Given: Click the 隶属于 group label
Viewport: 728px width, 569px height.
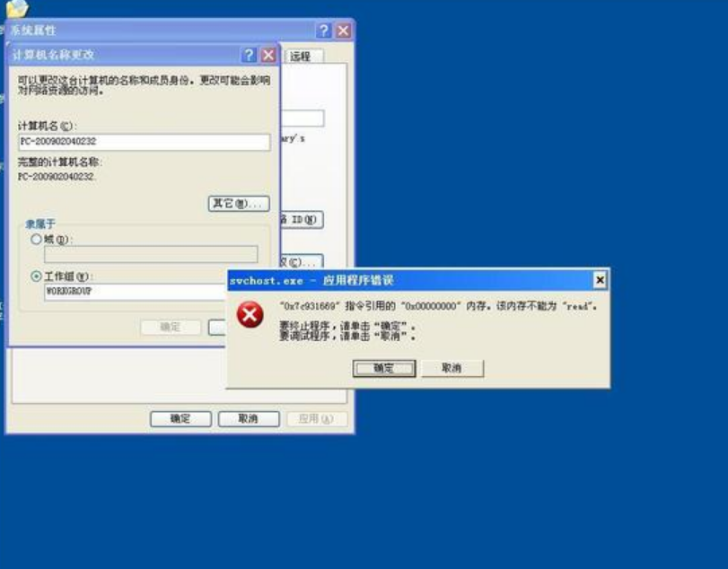Looking at the screenshot, I should tap(40, 224).
